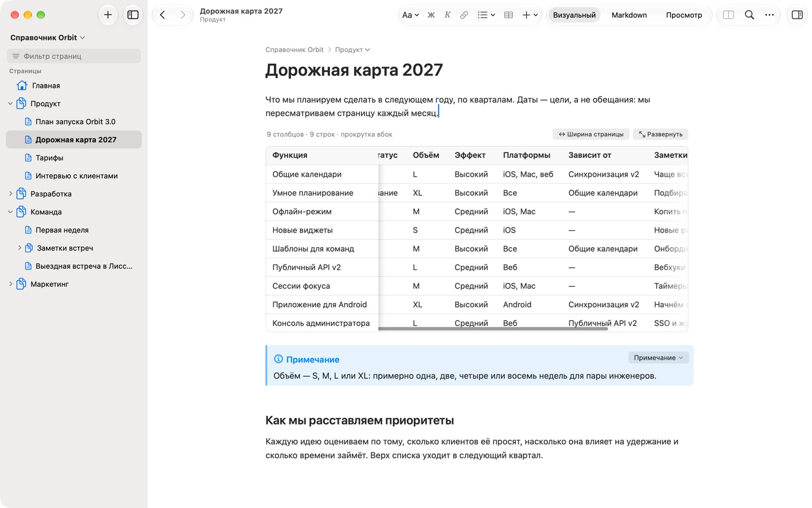The image size is (812, 508).
Task: Click the callout info icon
Action: point(278,360)
